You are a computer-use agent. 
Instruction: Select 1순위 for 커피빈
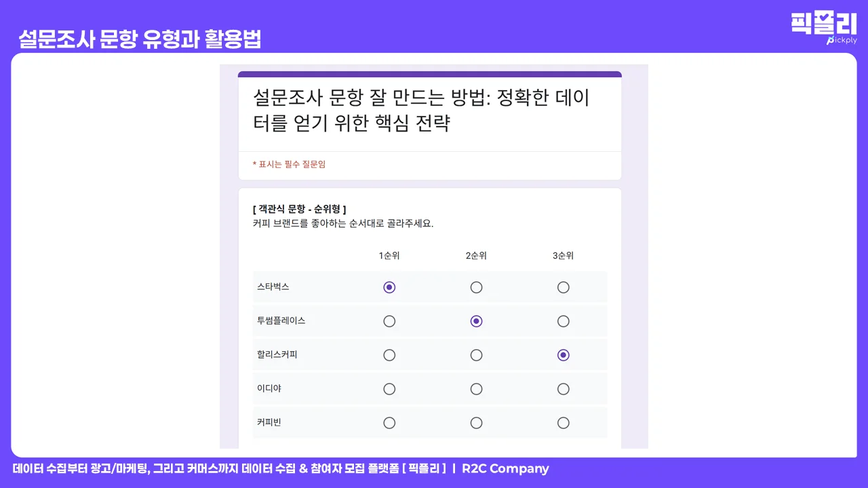pos(389,422)
